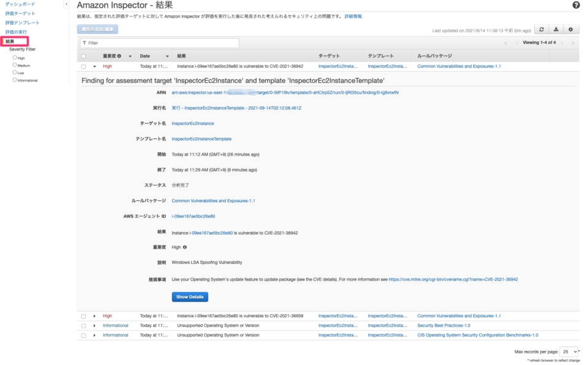Open the 詳細情報 link
This screenshot has height=365, width=588.
tap(353, 16)
